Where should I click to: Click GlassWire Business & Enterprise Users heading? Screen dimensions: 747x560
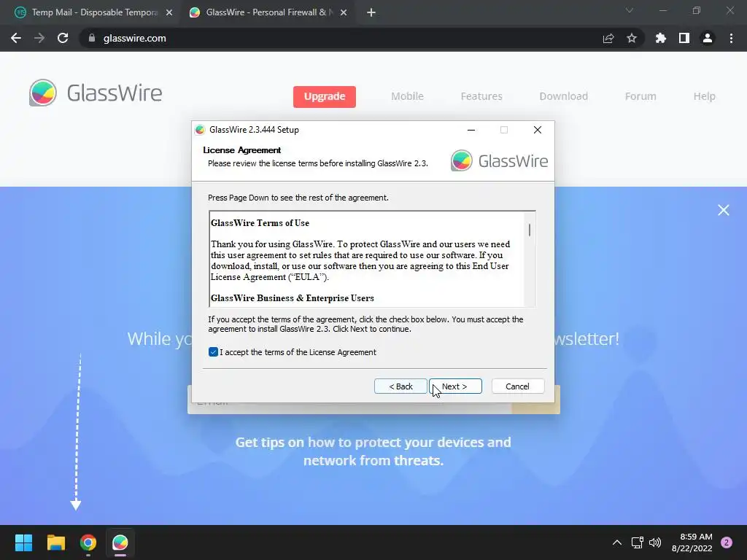(293, 298)
